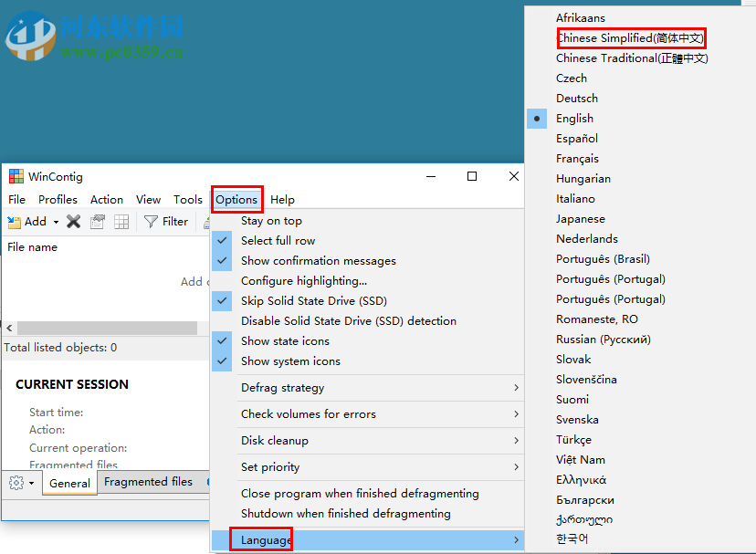Select Chinese Traditional language
Screen dimensions: 756x554
point(632,58)
